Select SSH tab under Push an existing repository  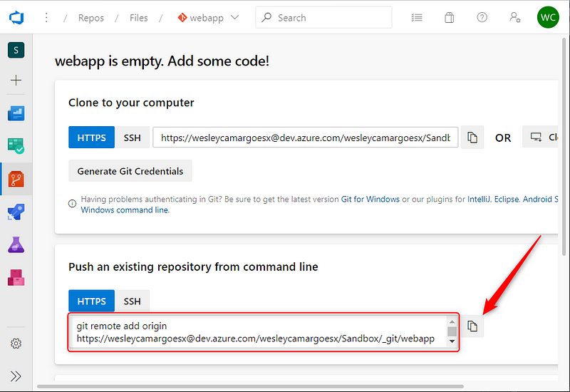tap(132, 301)
